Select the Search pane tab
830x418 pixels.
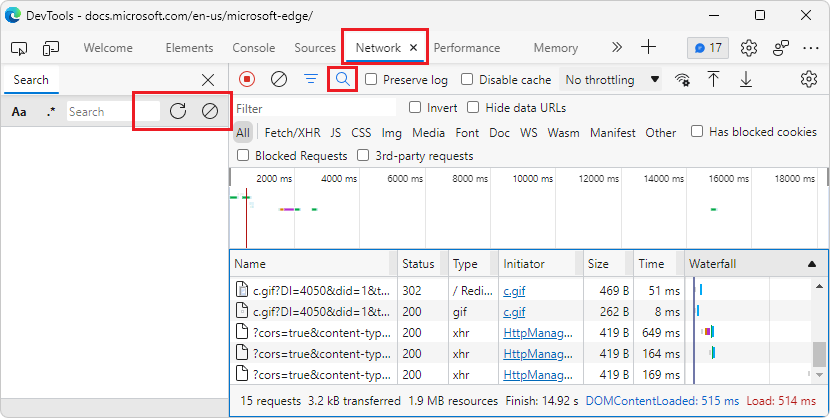point(31,80)
